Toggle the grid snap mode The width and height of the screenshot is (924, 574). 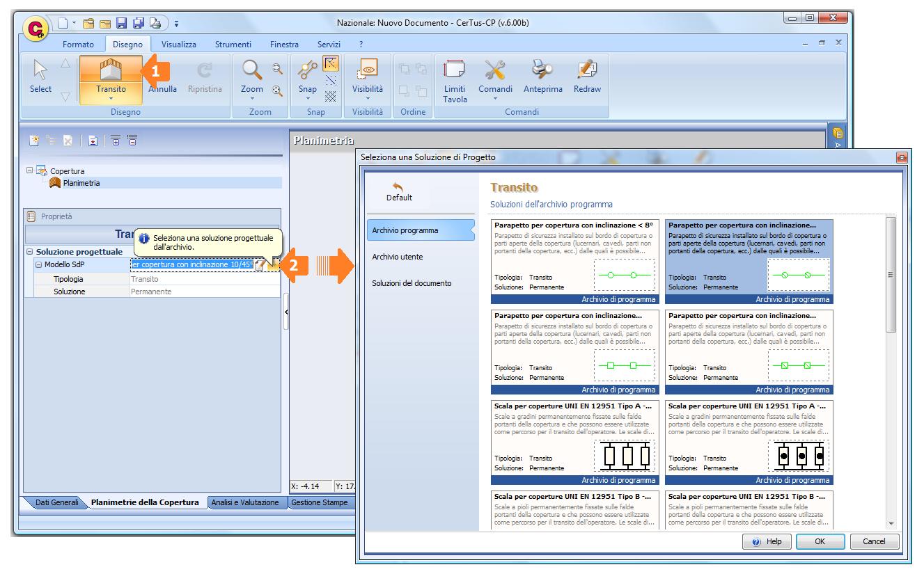[331, 97]
